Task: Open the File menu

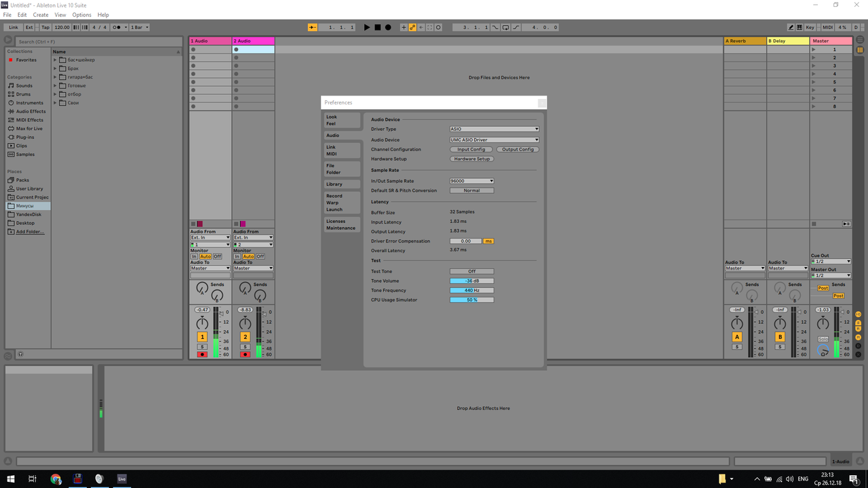Action: tap(7, 14)
